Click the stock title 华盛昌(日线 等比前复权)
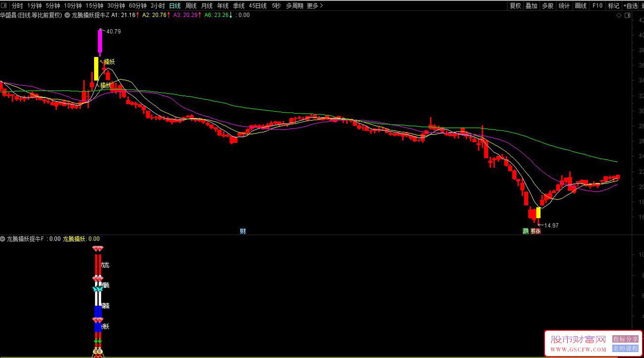 [x=31, y=15]
